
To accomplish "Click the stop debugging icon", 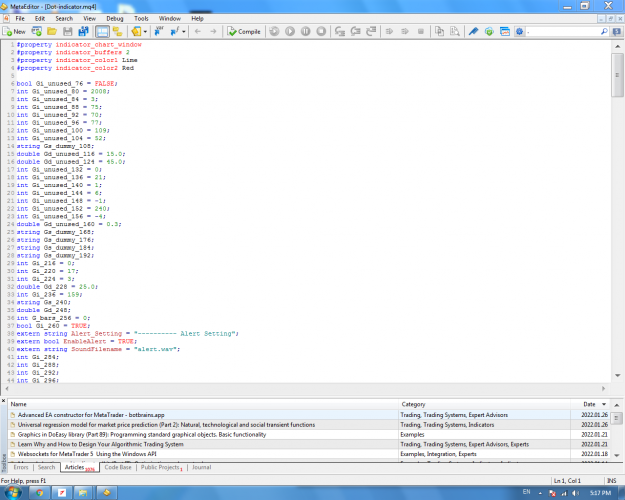I will click(x=321, y=31).
